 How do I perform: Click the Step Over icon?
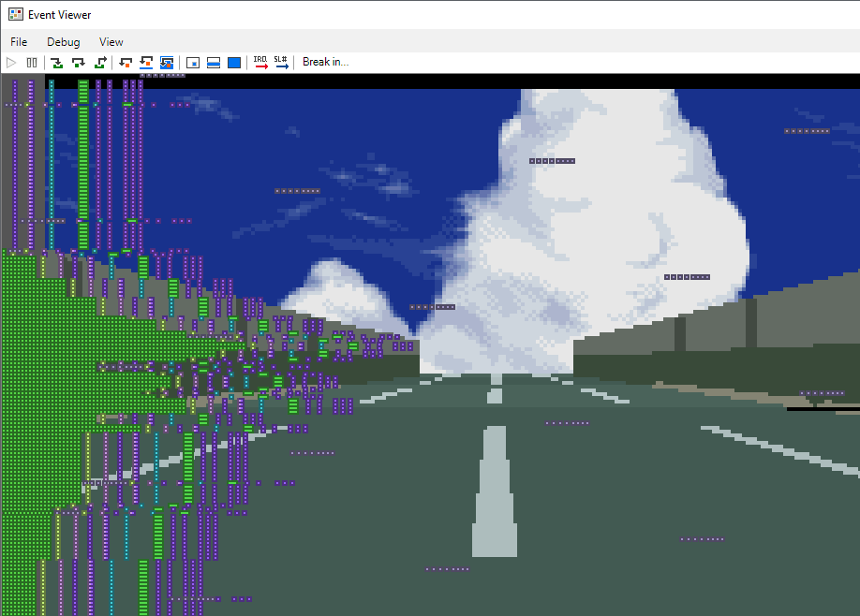79,63
